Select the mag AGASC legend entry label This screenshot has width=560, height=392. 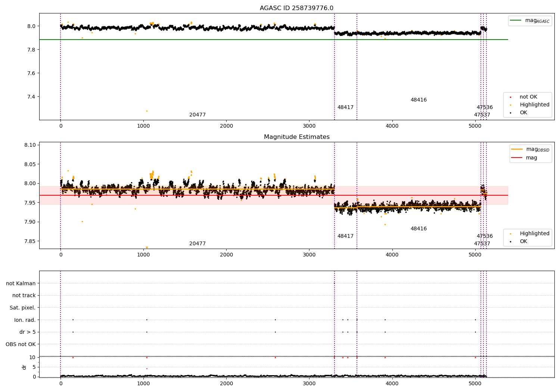click(x=537, y=21)
